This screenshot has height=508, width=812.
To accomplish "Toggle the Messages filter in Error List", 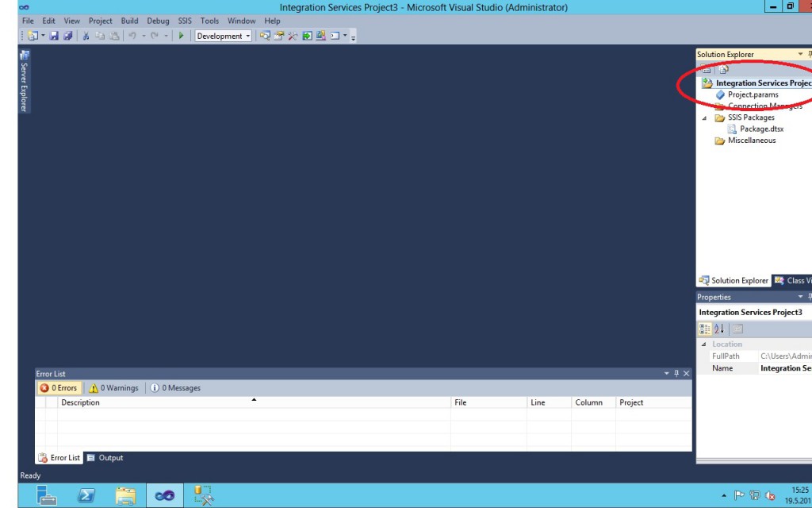I will pyautogui.click(x=175, y=388).
